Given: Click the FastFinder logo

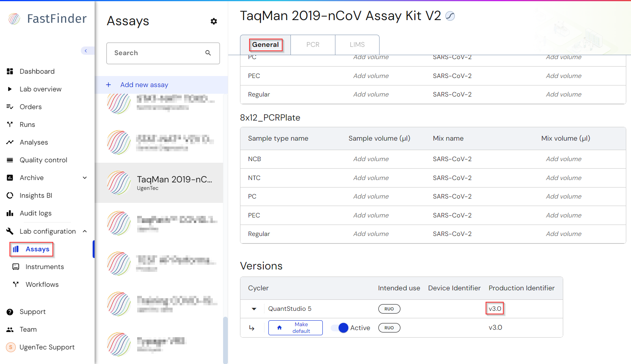Looking at the screenshot, I should (47, 19).
